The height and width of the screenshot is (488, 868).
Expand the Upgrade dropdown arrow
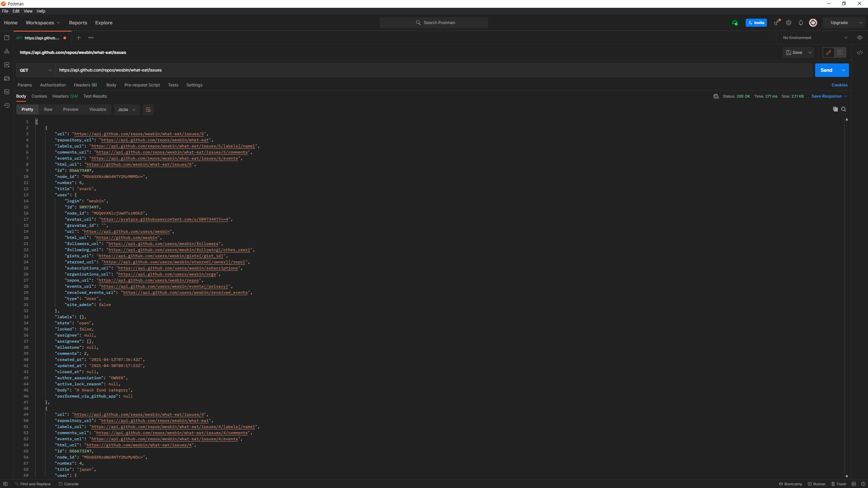(x=861, y=23)
